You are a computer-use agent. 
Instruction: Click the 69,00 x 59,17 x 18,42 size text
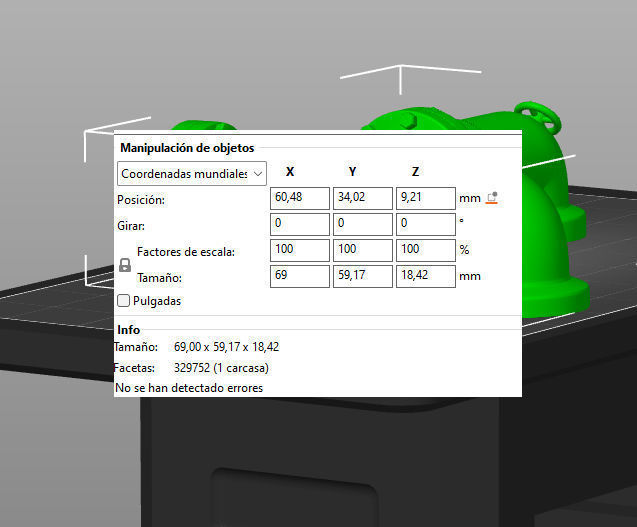pyautogui.click(x=226, y=347)
